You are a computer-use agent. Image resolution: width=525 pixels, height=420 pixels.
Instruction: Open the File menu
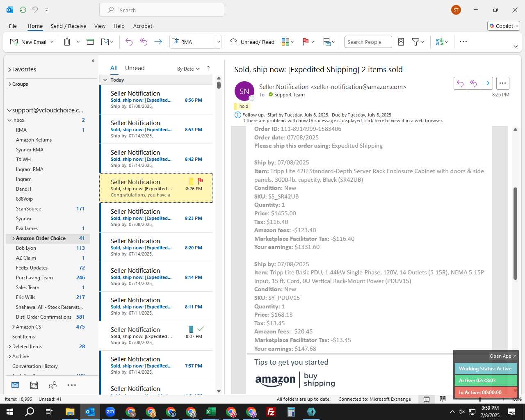(x=13, y=26)
